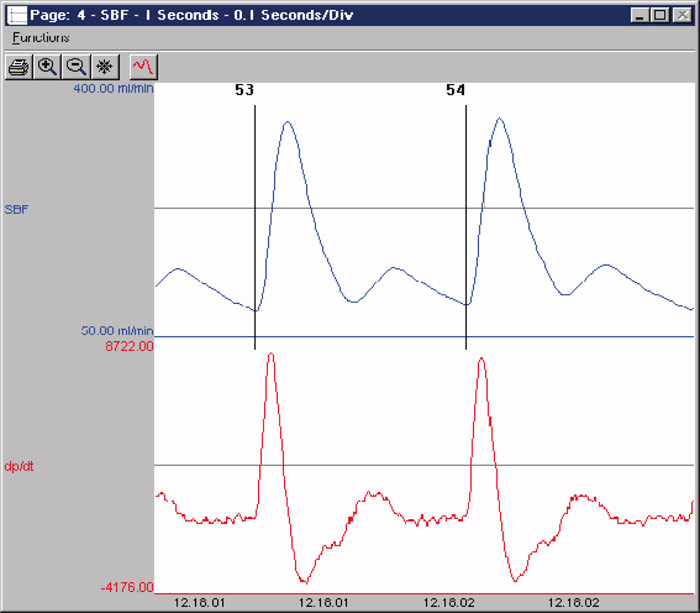This screenshot has width=700, height=613.
Task: Click the -4176.00 dp/dt lower scale value
Action: (128, 587)
